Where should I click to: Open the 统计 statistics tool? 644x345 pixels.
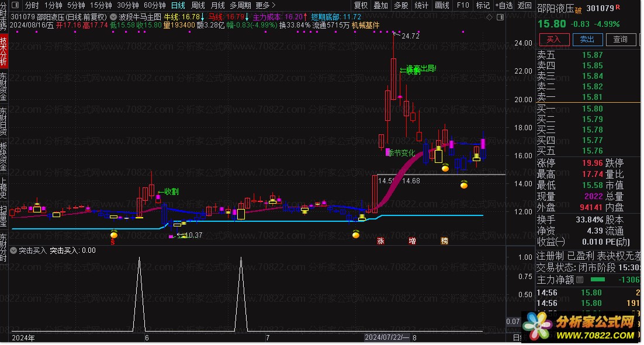point(421,5)
